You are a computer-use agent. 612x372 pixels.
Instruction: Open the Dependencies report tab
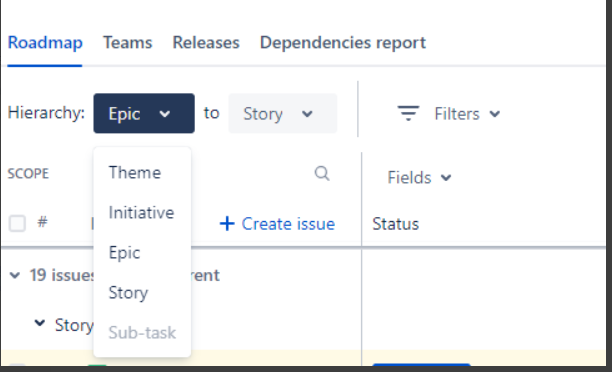[343, 43]
